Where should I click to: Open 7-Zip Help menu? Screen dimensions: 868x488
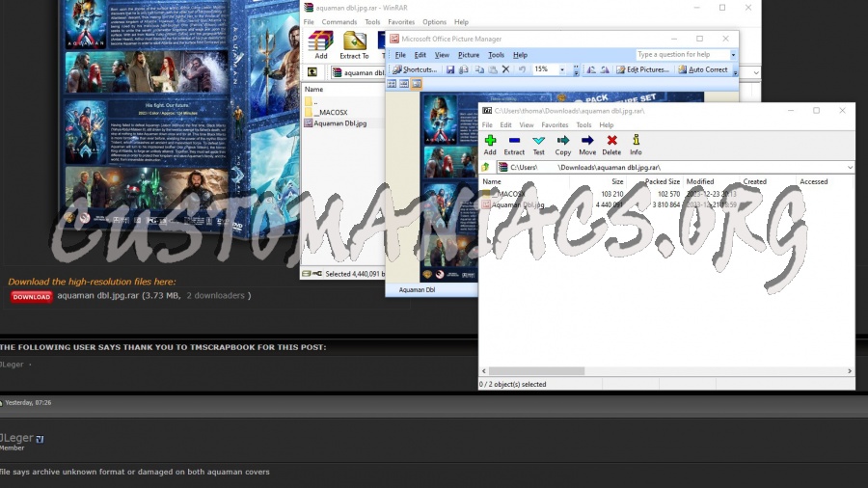[x=607, y=125]
